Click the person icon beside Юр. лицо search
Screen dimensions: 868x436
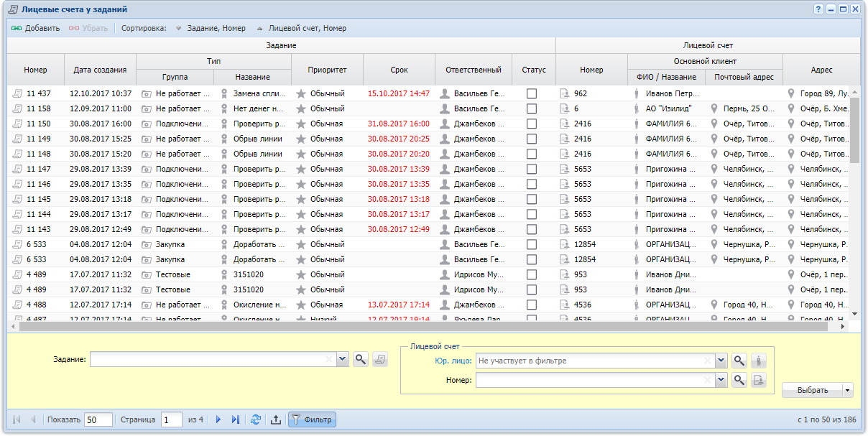coord(758,361)
